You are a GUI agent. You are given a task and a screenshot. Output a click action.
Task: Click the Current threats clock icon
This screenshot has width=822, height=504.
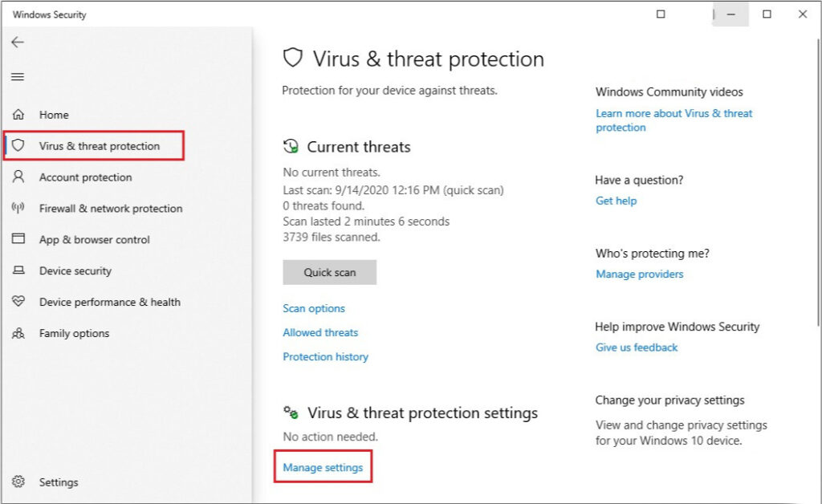tap(290, 146)
